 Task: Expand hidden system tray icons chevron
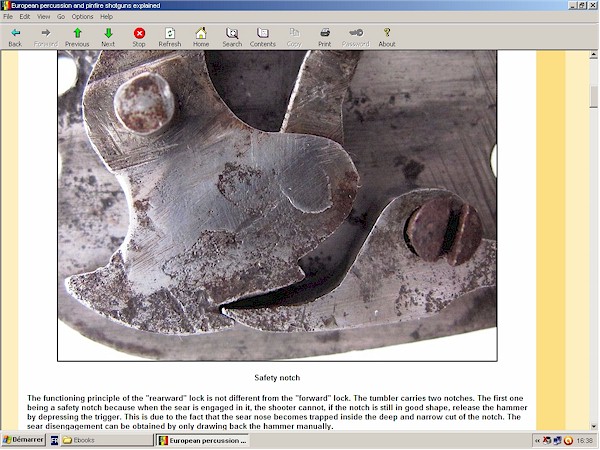(538, 441)
